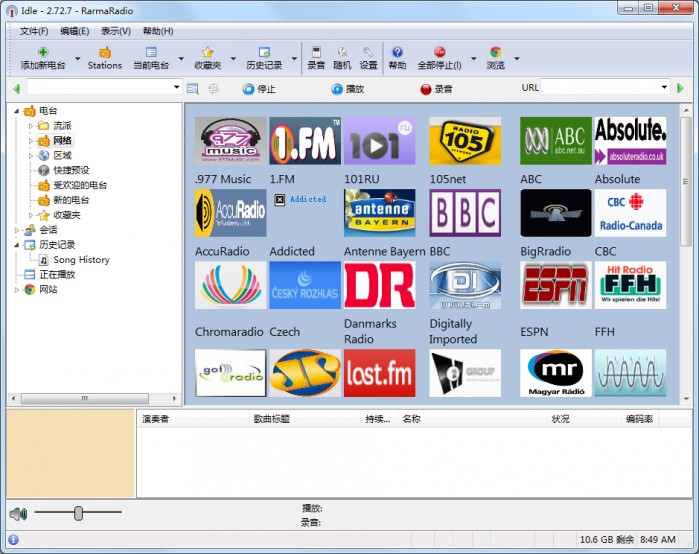
Task: Open the Stop All dropdown arrow
Action: pos(473,58)
